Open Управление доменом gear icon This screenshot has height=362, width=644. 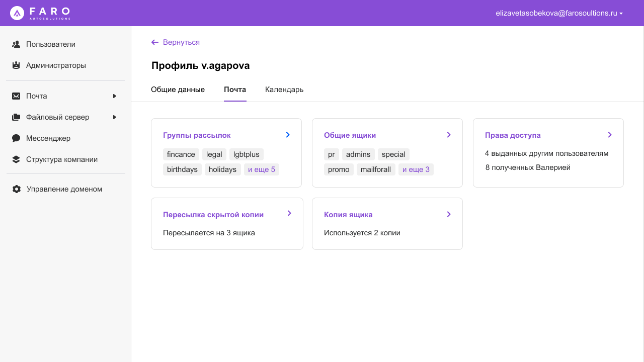tap(16, 189)
